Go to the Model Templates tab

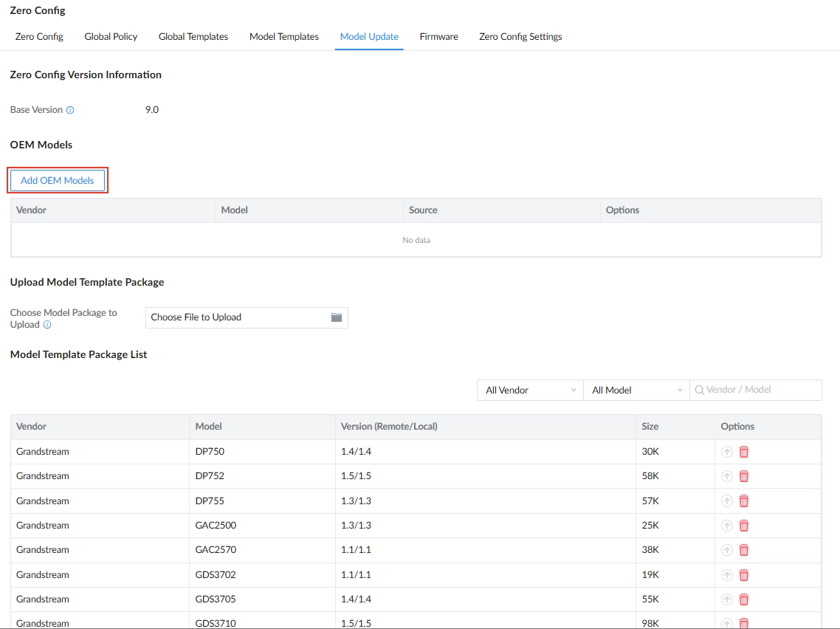click(284, 36)
